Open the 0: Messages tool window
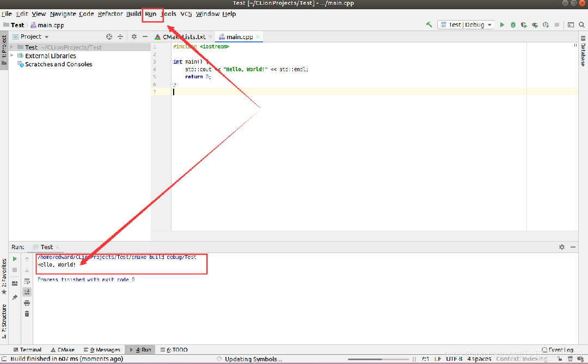Viewport: 588px width, 364px height. point(102,350)
